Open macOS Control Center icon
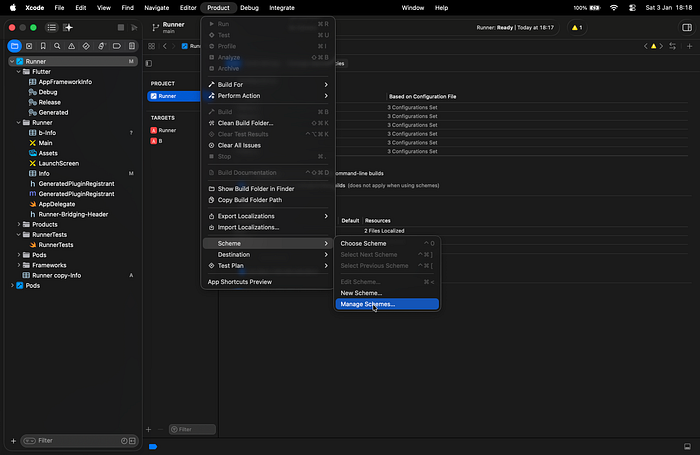The image size is (700, 455). [x=632, y=8]
